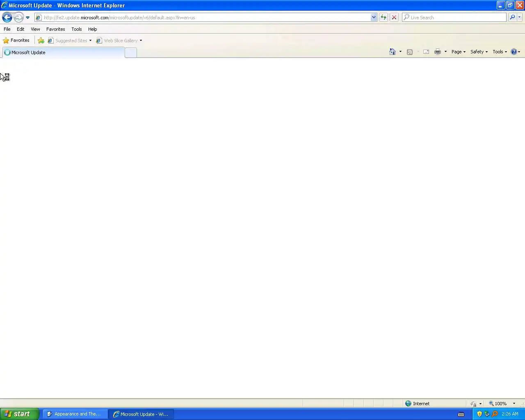Click the page icon in address bar
The image size is (525, 420).
tap(39, 18)
